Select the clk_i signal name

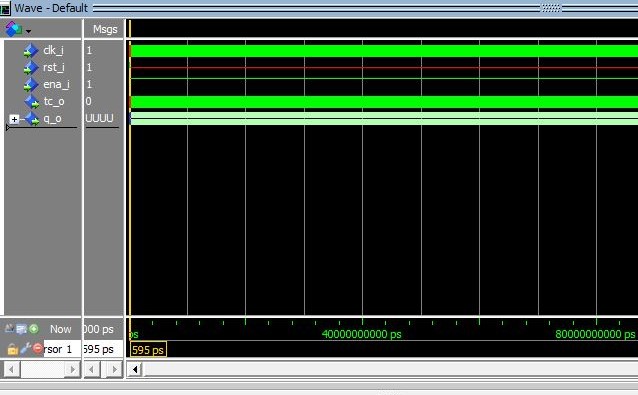tap(53, 50)
